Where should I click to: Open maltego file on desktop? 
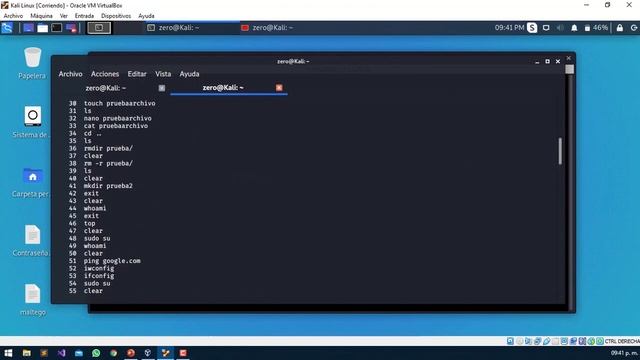(32, 300)
